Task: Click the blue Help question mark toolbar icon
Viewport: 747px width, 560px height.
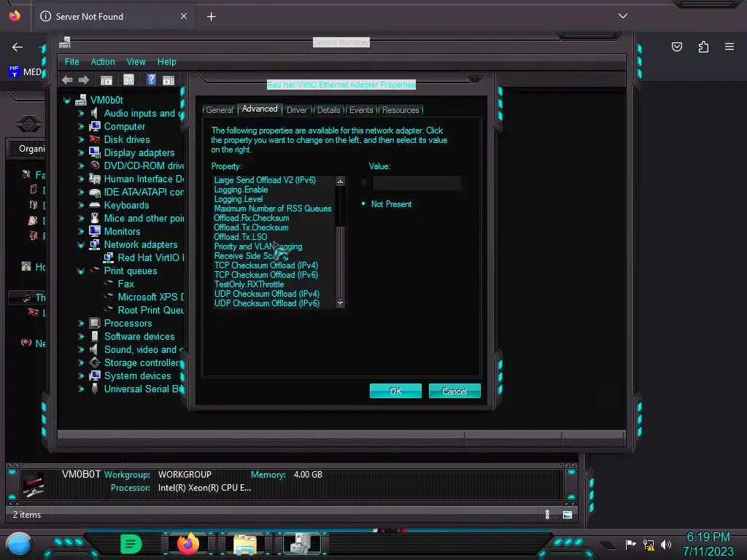Action: 151,79
